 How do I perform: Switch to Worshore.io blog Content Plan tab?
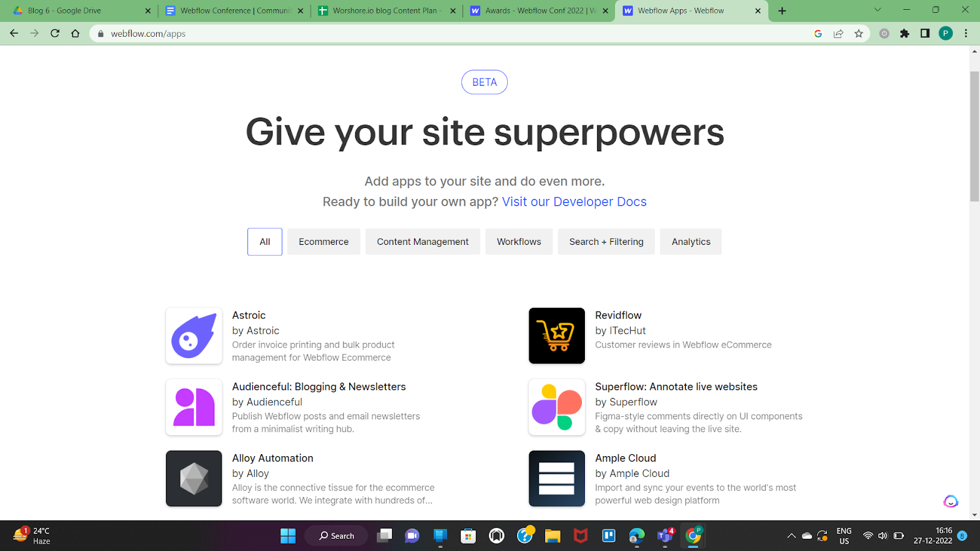point(386,11)
